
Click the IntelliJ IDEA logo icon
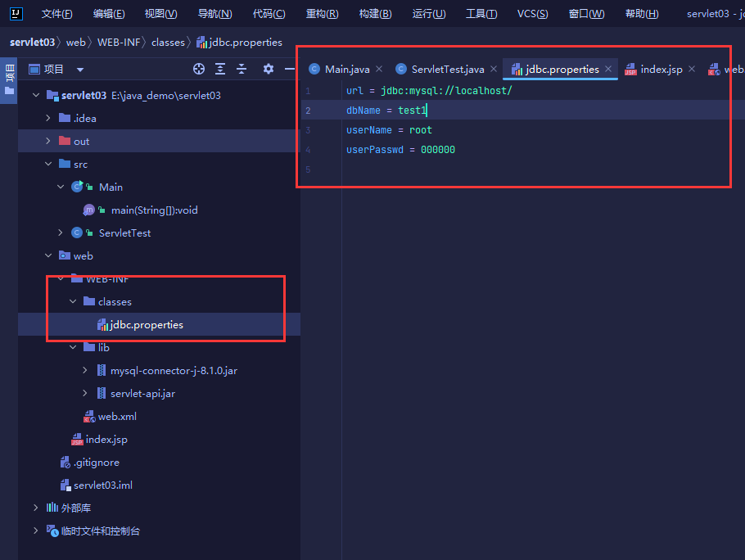(x=15, y=13)
